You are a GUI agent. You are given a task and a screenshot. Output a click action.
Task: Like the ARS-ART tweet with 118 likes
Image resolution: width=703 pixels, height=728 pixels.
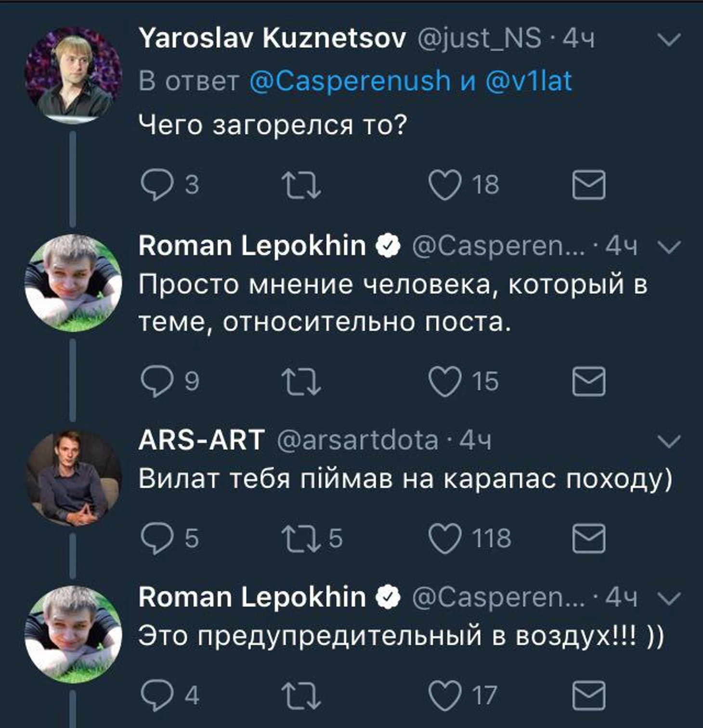coord(445,538)
